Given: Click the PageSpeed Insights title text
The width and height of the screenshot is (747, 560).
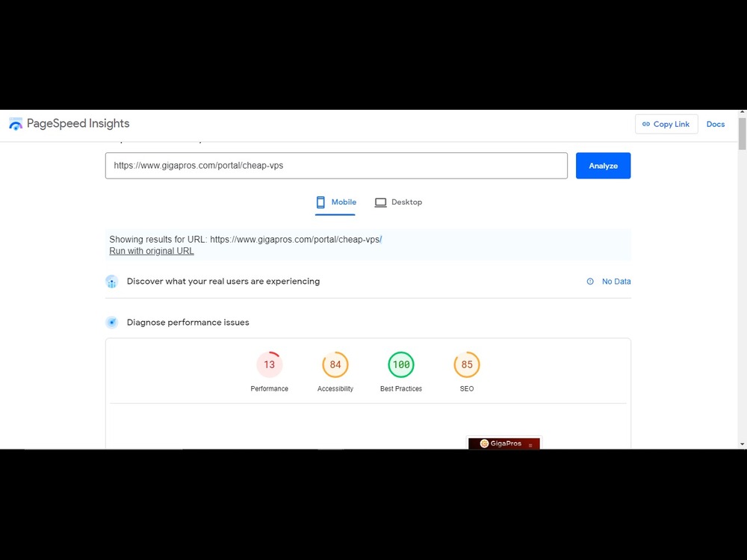Looking at the screenshot, I should (78, 124).
